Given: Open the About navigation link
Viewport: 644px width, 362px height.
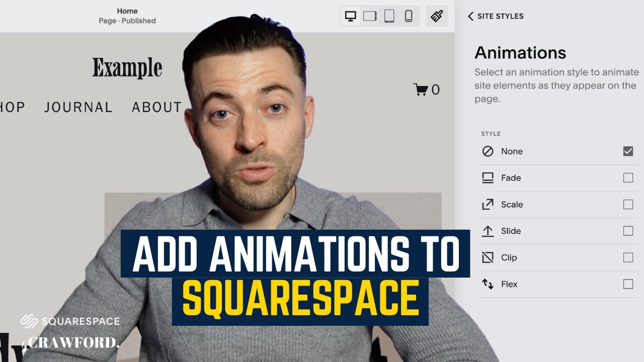Looking at the screenshot, I should pyautogui.click(x=156, y=107).
